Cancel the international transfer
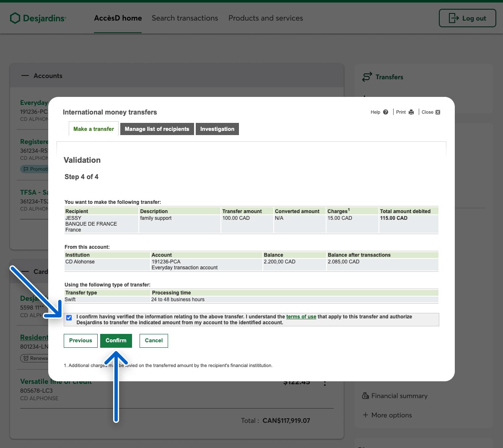This screenshot has height=448, width=503. click(153, 341)
